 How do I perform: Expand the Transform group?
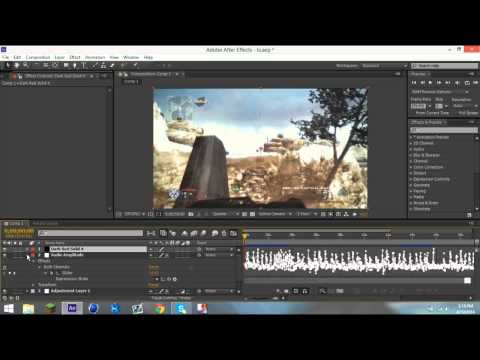click(33, 285)
